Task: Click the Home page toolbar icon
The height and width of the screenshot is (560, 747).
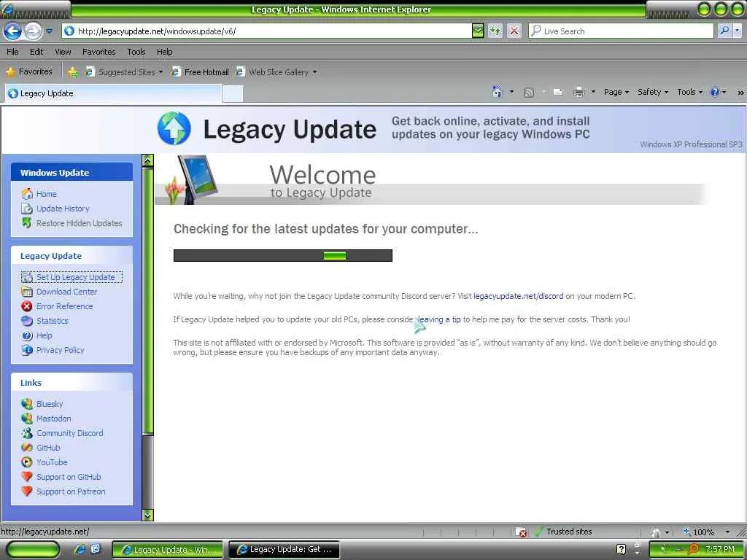Action: click(x=497, y=91)
